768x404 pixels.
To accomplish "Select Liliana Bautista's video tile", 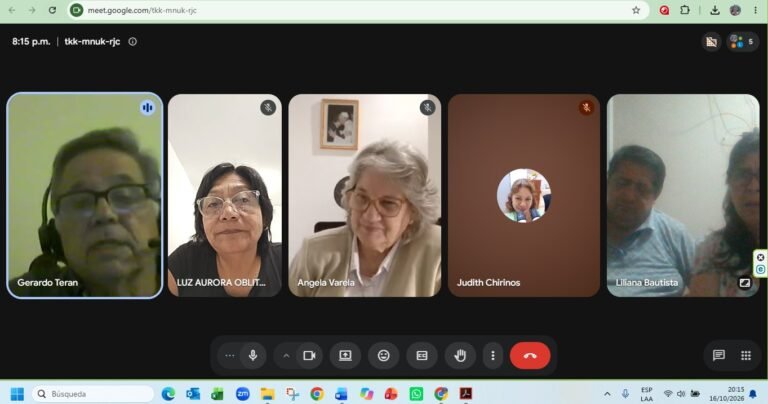I will [x=683, y=195].
